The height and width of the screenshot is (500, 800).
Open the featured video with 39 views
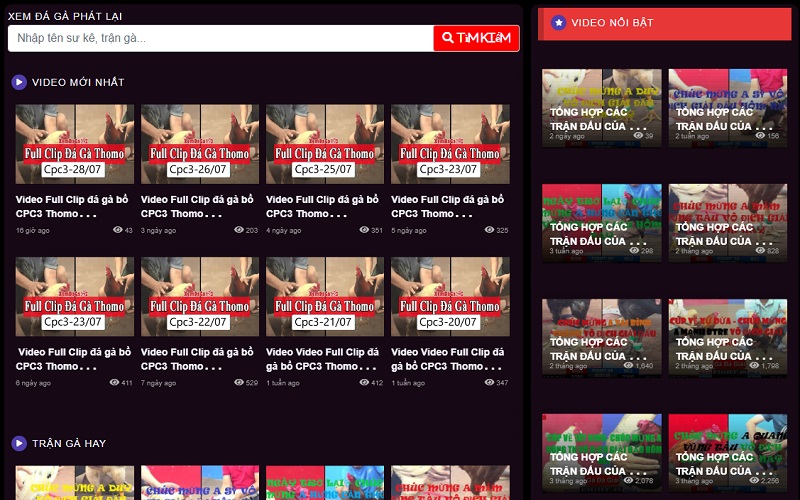pos(601,108)
